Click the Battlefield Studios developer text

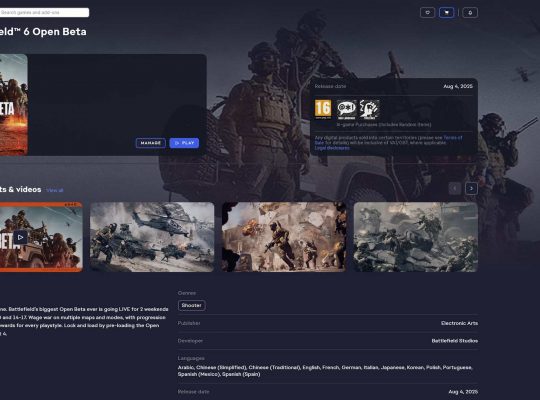(455, 341)
